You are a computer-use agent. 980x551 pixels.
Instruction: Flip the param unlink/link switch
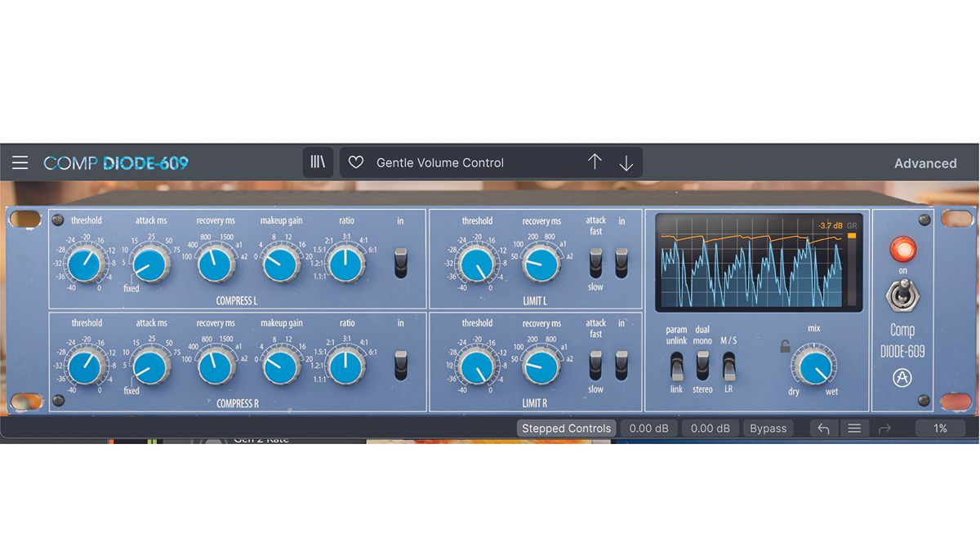click(677, 367)
